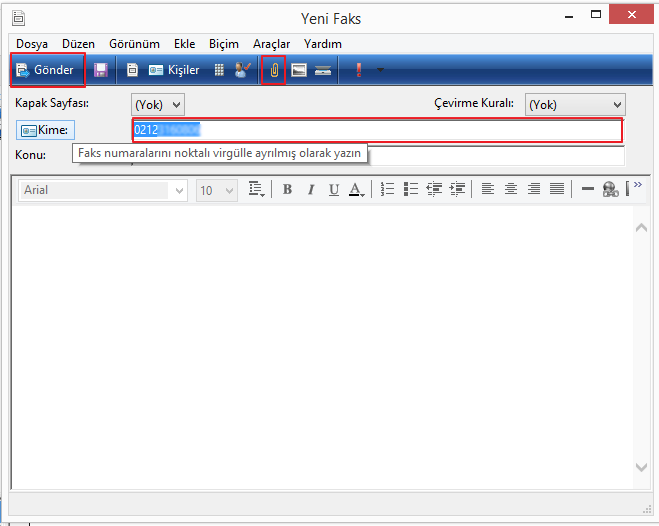Click the dialing keypad grid icon

click(x=219, y=70)
